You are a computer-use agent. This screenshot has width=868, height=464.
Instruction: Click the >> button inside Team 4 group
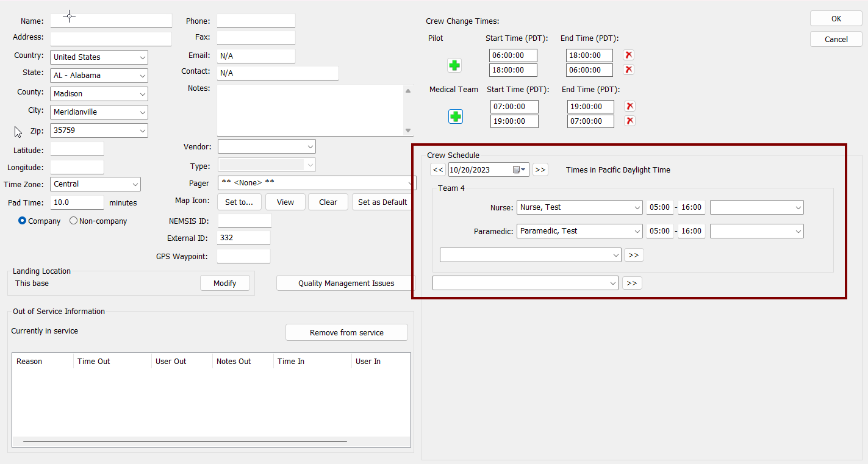click(634, 255)
